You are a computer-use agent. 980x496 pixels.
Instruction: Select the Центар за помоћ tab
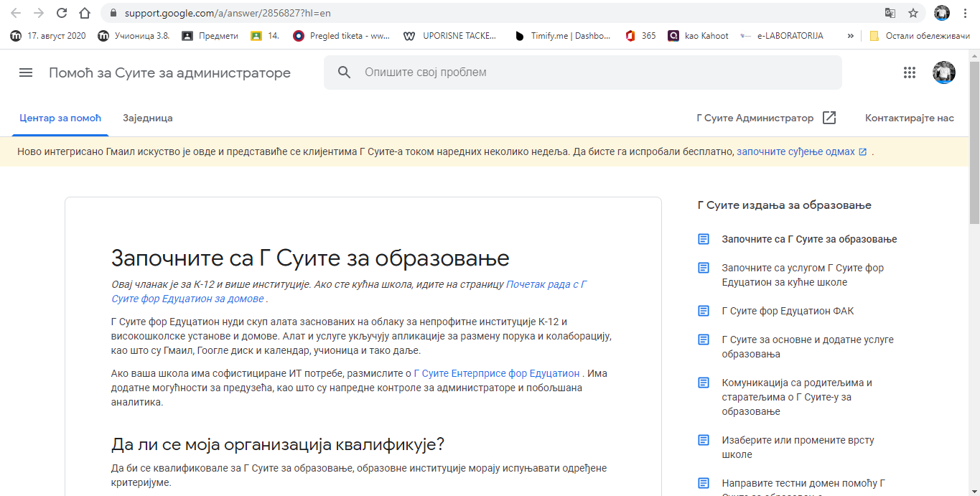click(x=60, y=118)
